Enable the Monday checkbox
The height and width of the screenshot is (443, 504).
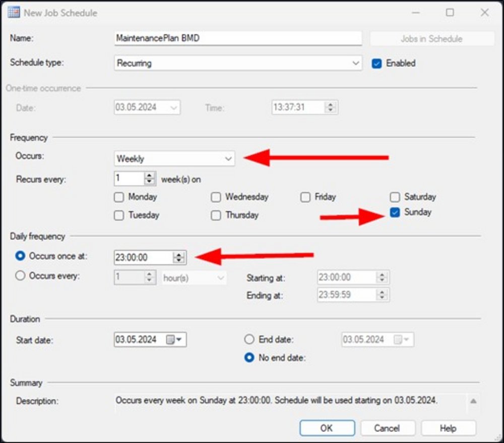(119, 197)
